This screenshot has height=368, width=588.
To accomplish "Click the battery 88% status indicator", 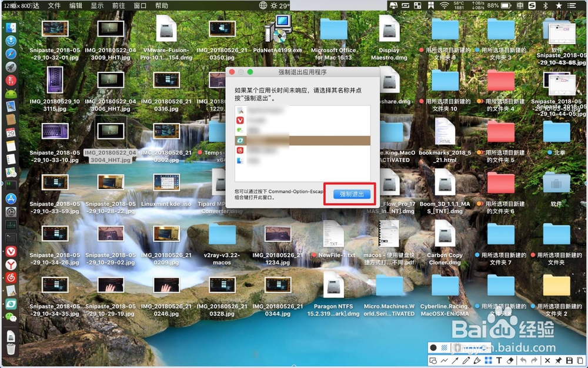I will coord(499,5).
